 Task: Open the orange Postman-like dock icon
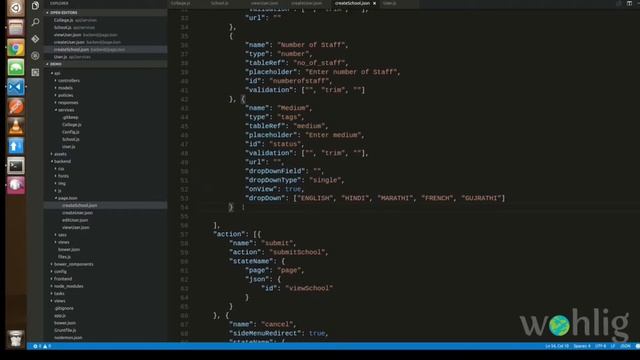16,107
